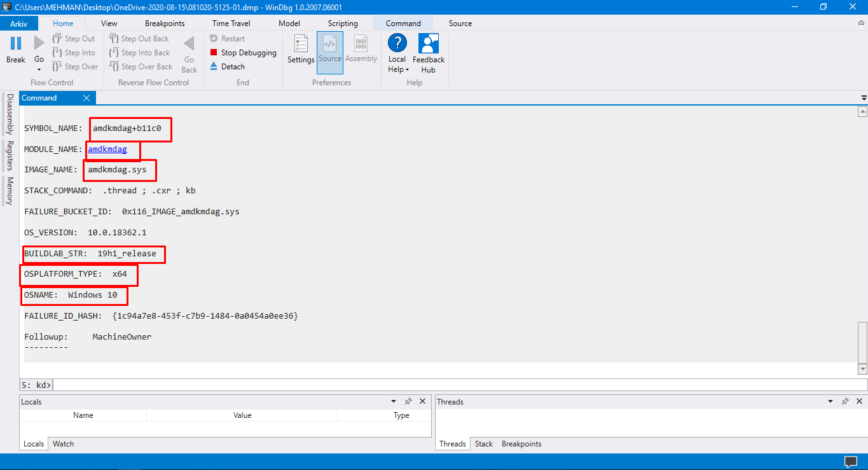Pin the Threads panel

[x=844, y=402]
